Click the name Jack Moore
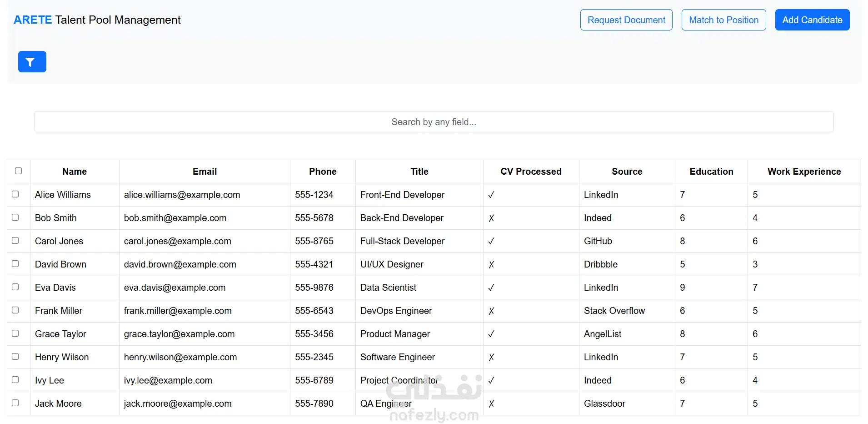This screenshot has height=424, width=868. click(58, 404)
